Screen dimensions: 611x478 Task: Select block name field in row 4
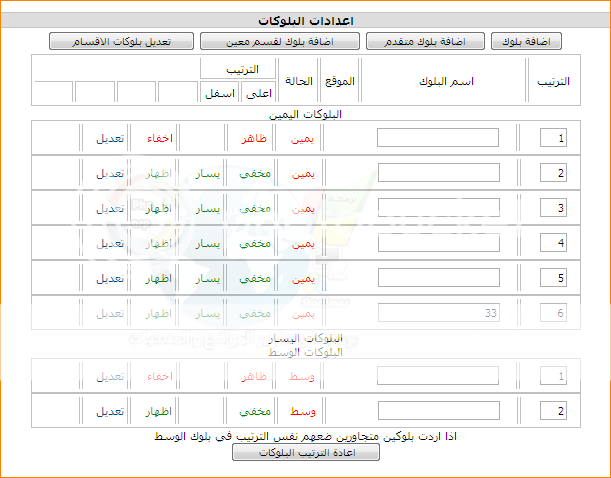tap(439, 243)
